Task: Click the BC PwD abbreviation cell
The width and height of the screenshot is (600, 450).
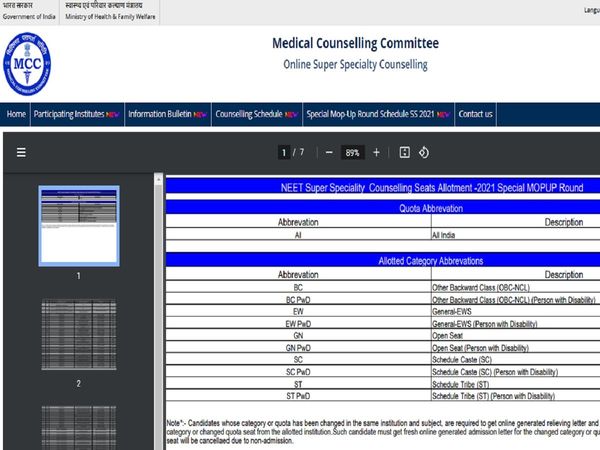Action: (x=298, y=300)
